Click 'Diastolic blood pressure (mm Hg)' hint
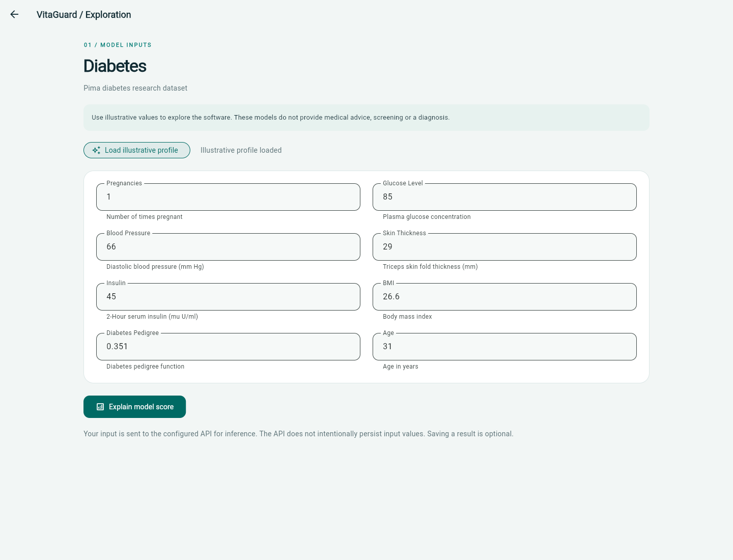 [155, 267]
